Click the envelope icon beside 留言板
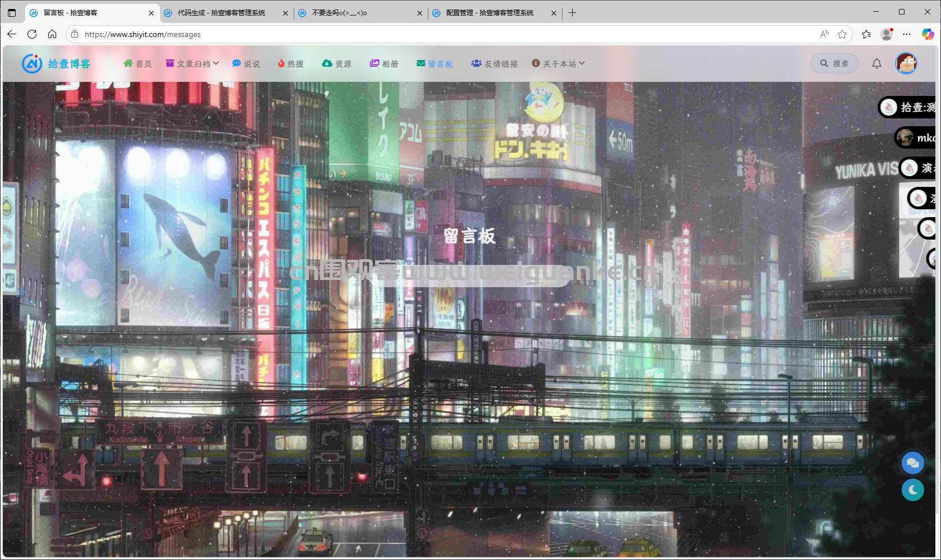 [x=421, y=63]
